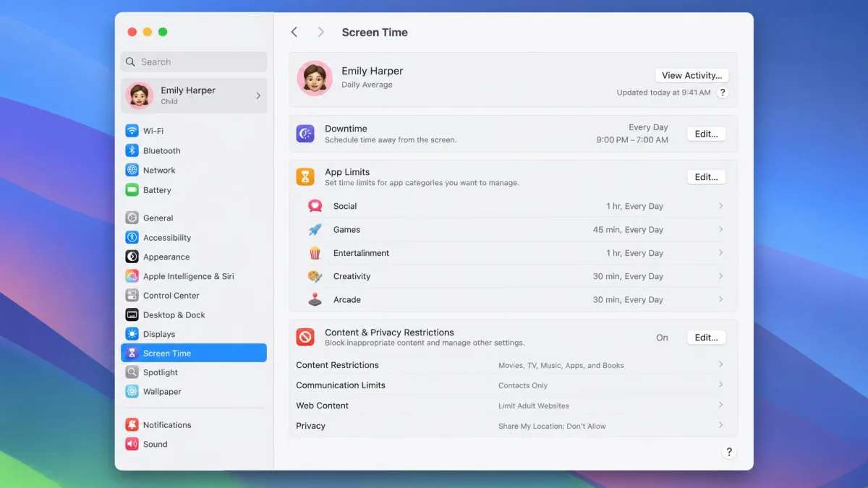Open Communication Limits row chevron
Screen dimensions: 868x488
click(721, 385)
